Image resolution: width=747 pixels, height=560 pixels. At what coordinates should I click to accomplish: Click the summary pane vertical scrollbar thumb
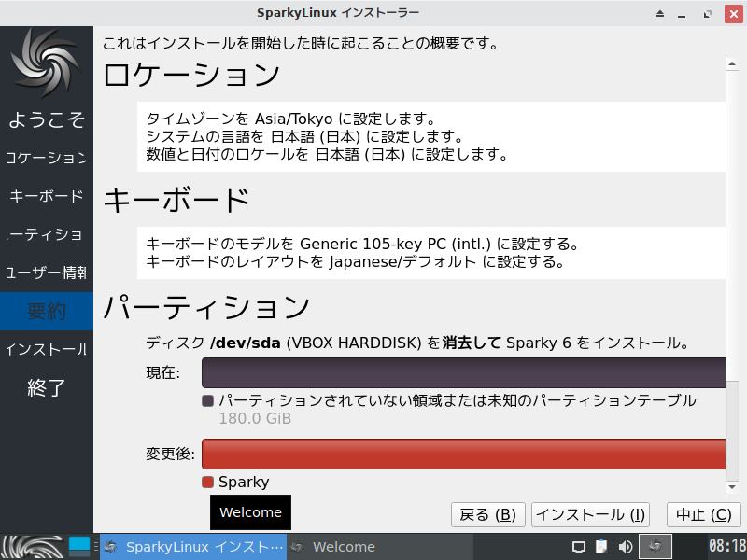[x=732, y=225]
